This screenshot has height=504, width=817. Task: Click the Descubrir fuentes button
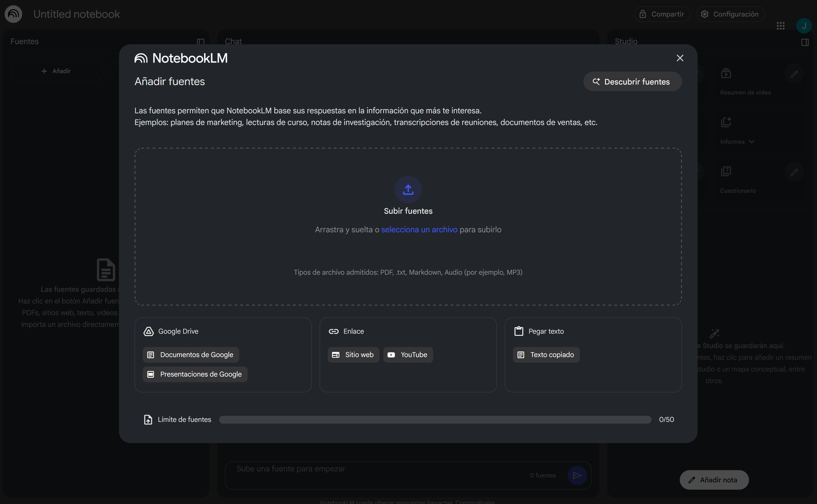coord(632,81)
